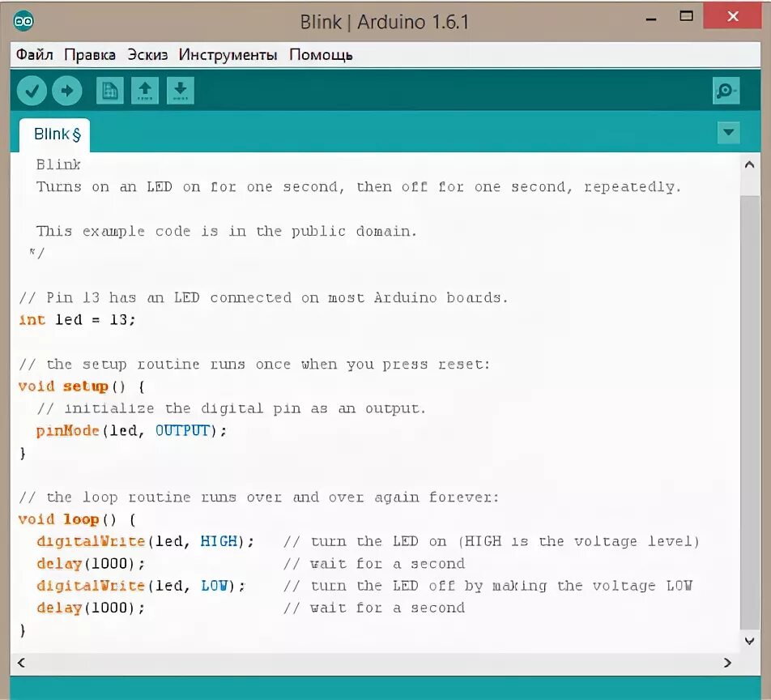This screenshot has height=700, width=771.
Task: Click the vertical scrollbar thumb
Action: coord(749,412)
